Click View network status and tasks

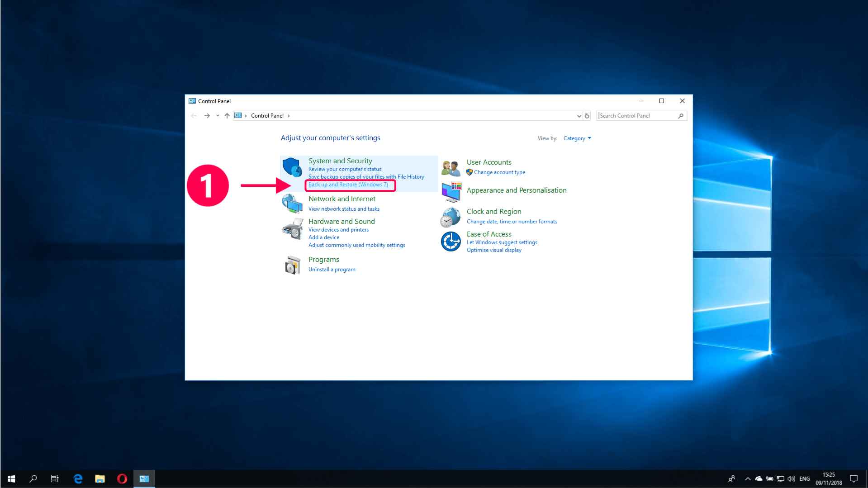coord(344,209)
